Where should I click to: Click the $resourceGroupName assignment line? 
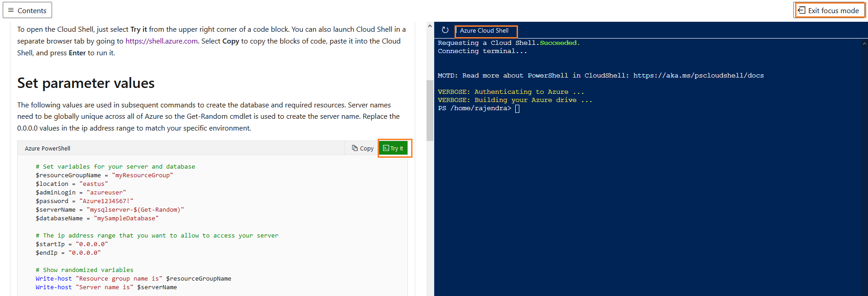tap(104, 175)
